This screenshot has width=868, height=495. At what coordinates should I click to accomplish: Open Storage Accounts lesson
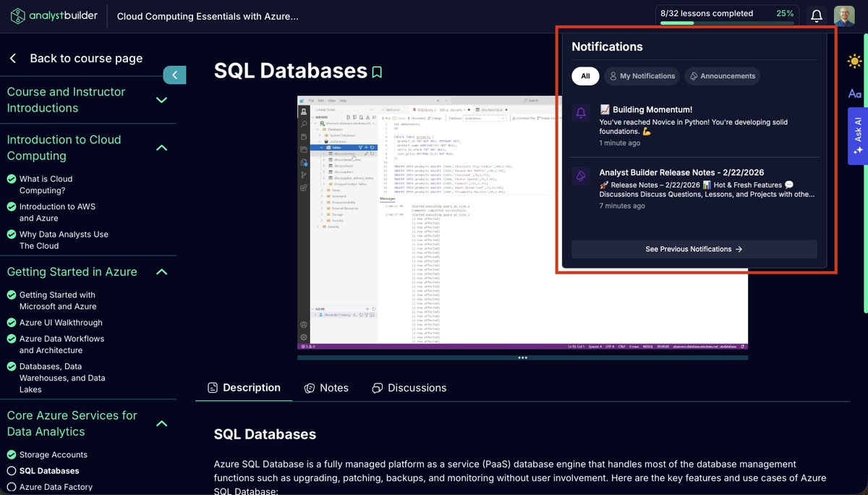(53, 454)
